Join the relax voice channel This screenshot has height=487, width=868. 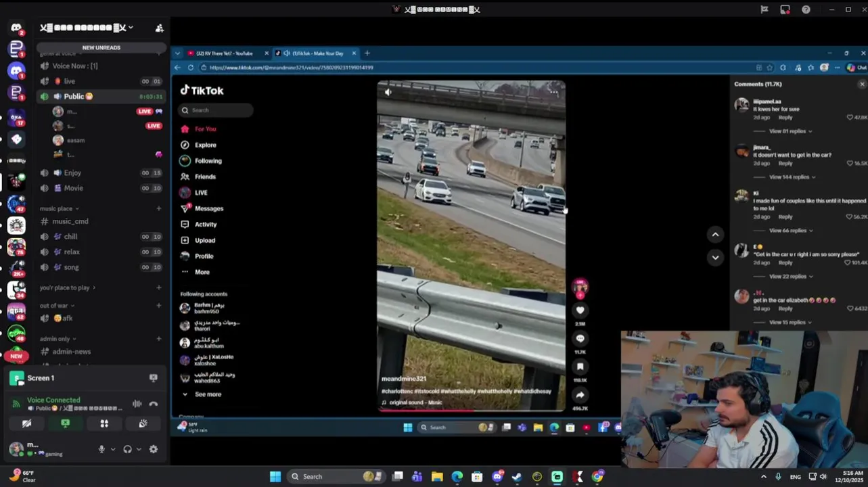[x=101, y=252]
